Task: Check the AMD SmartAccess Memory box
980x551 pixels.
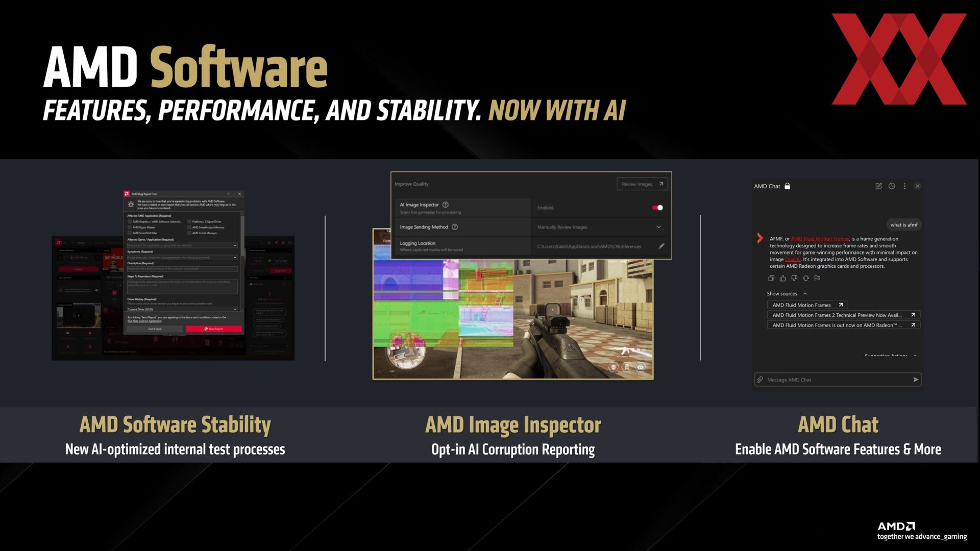Action: pos(189,228)
